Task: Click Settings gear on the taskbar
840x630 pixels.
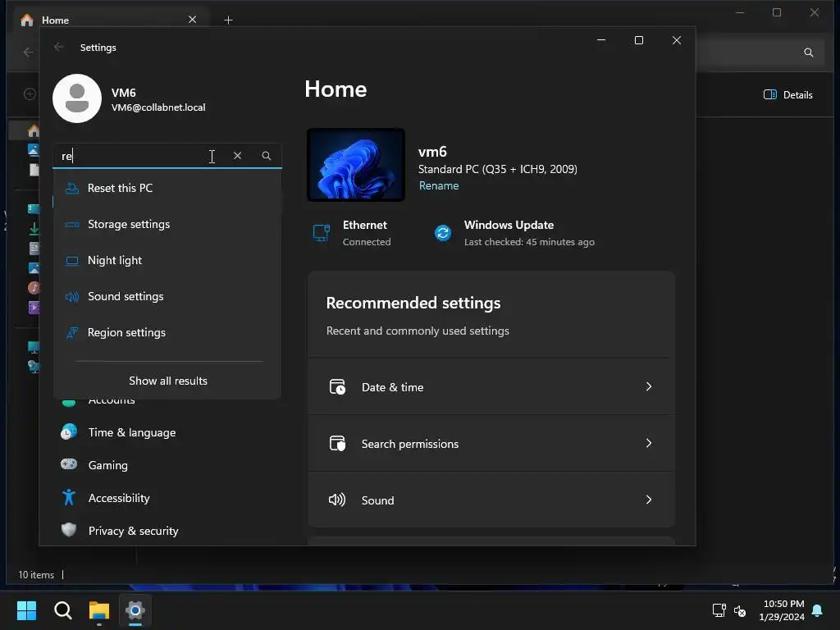Action: (135, 610)
